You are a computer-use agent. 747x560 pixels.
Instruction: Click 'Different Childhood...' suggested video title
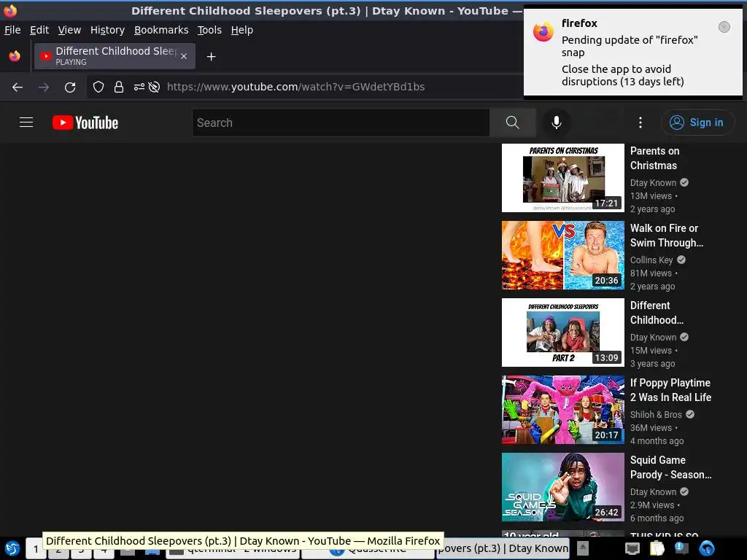tap(657, 312)
